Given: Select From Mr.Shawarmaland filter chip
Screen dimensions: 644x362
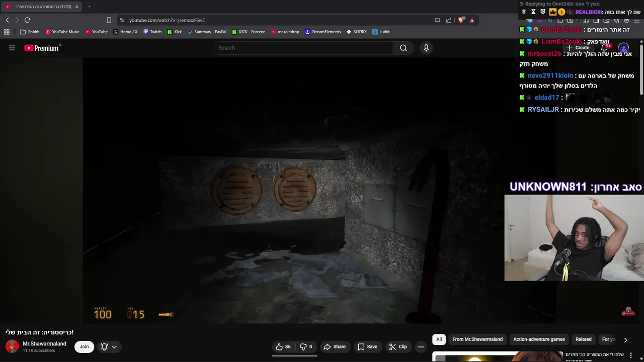Looking at the screenshot, I should click(x=477, y=339).
